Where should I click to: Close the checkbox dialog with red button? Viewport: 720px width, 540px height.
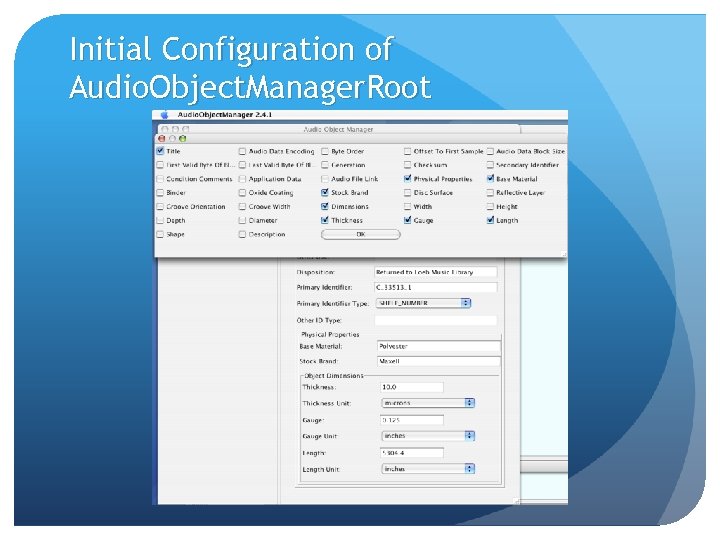coord(162,138)
